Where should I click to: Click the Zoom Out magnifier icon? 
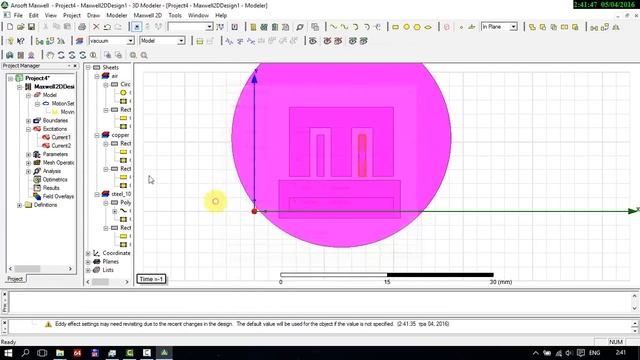(x=144, y=55)
